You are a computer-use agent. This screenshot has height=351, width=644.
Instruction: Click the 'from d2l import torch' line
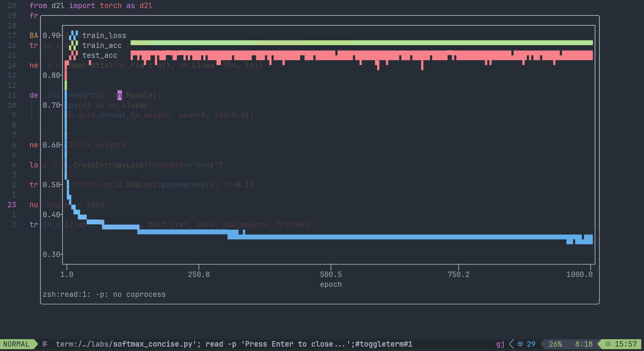(x=91, y=6)
